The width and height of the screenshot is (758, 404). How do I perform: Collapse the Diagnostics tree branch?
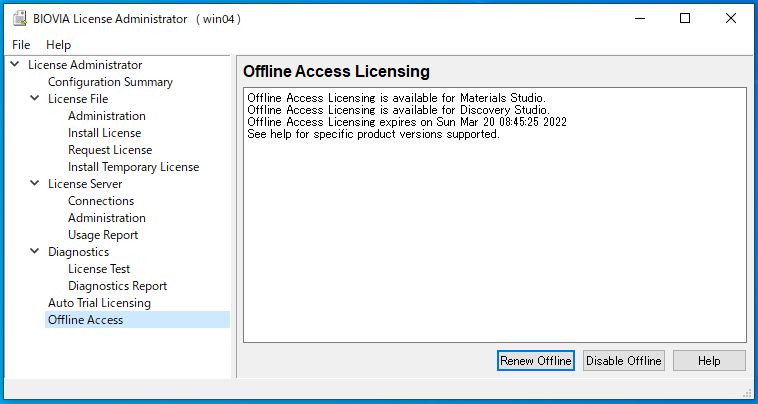pos(35,251)
